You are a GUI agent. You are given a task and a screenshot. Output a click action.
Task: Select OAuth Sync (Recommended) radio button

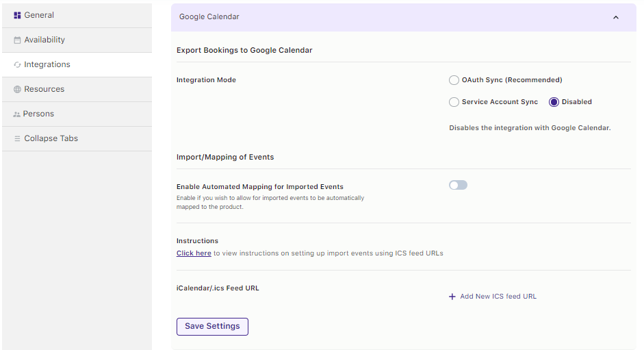(x=454, y=80)
